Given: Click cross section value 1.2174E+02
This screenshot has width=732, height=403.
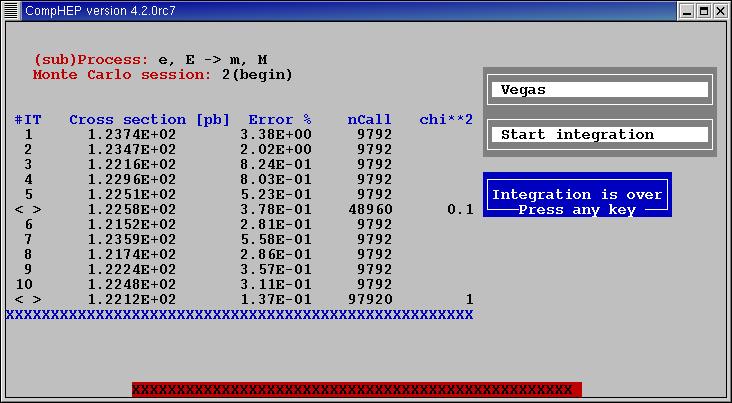Looking at the screenshot, I should [132, 254].
